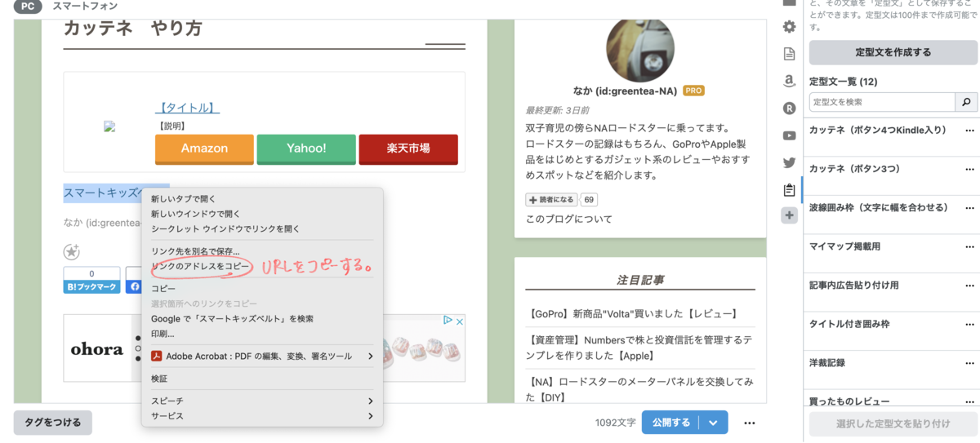
Task: Open more options for 波線囲み枠 template
Action: pyautogui.click(x=969, y=208)
